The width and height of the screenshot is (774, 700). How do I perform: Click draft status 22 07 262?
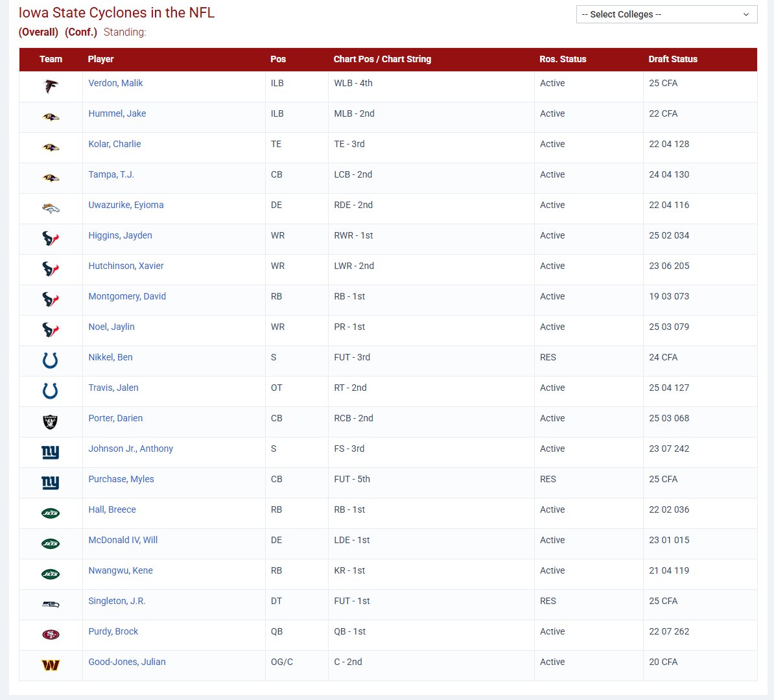pyautogui.click(x=669, y=631)
